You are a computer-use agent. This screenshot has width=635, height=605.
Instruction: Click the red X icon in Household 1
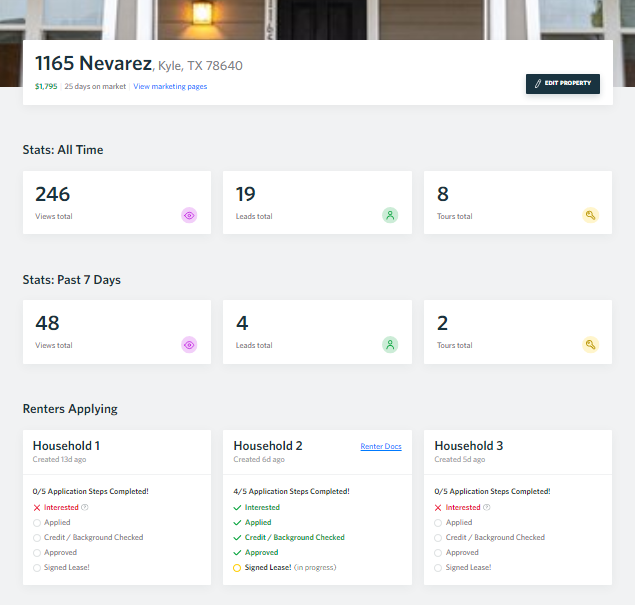37,507
